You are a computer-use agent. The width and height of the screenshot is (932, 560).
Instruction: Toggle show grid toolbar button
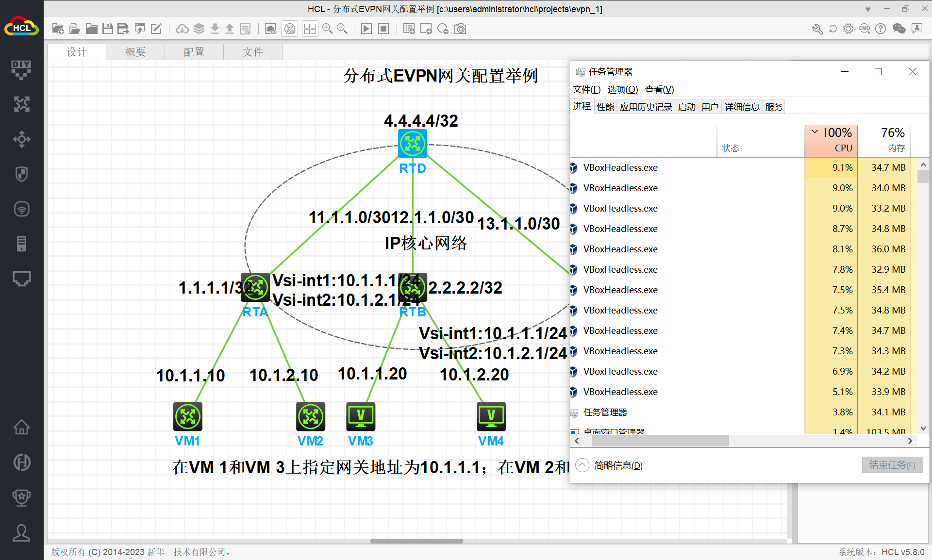point(310,29)
